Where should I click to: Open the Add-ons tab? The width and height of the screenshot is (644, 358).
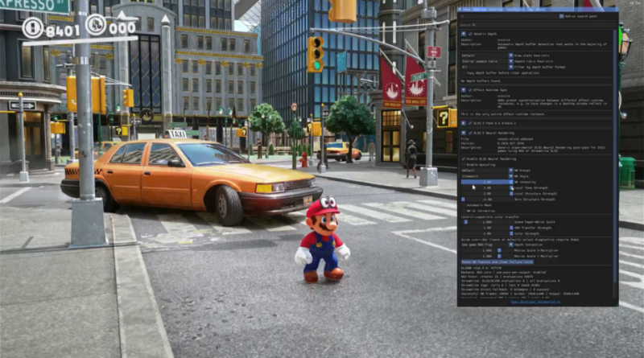coord(479,9)
